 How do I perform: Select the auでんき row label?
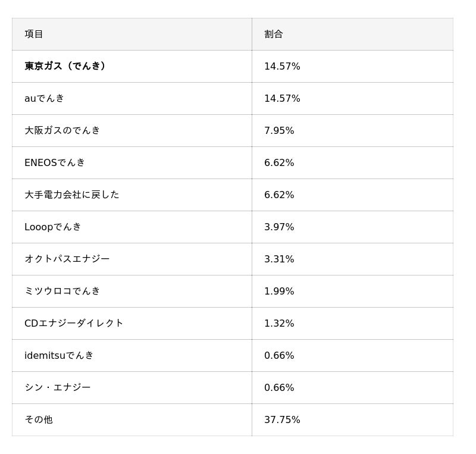click(x=45, y=98)
